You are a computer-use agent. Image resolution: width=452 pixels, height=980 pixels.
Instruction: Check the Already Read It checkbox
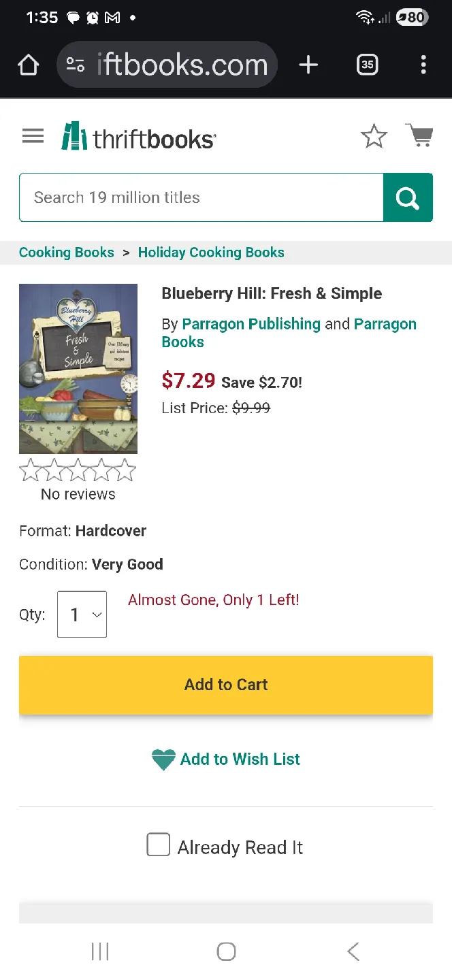click(x=158, y=844)
